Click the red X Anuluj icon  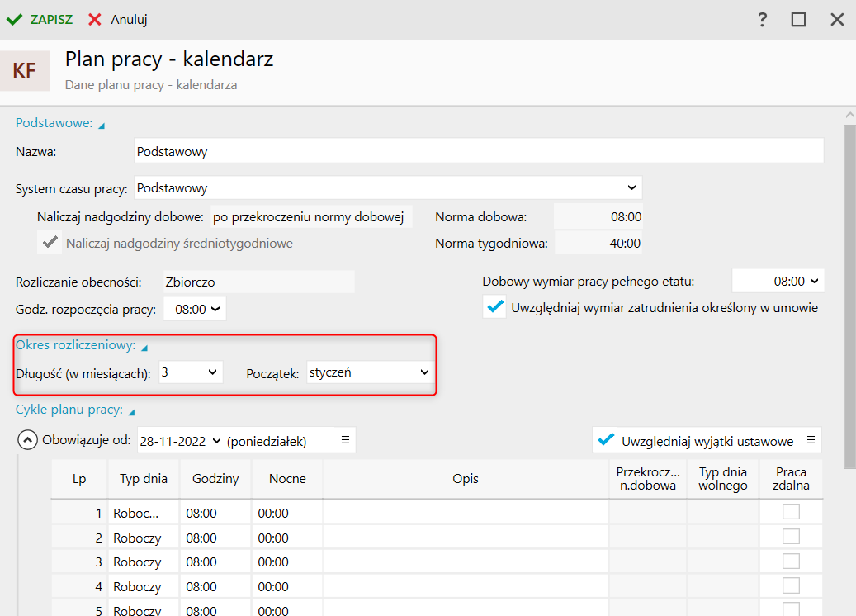point(95,19)
